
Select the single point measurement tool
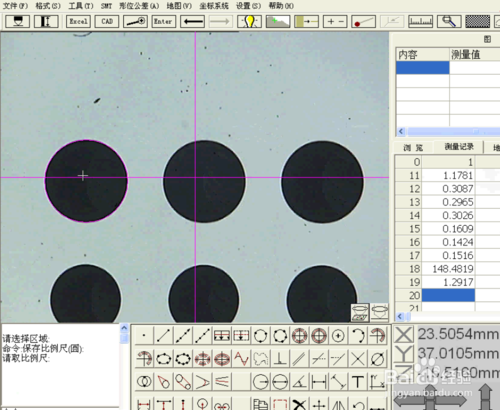pyautogui.click(x=144, y=336)
